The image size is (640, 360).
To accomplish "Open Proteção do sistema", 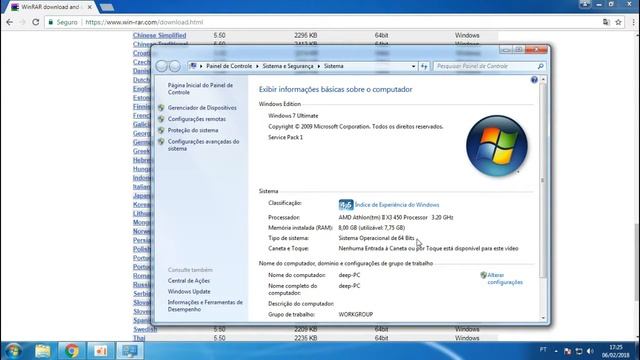I will (x=193, y=130).
